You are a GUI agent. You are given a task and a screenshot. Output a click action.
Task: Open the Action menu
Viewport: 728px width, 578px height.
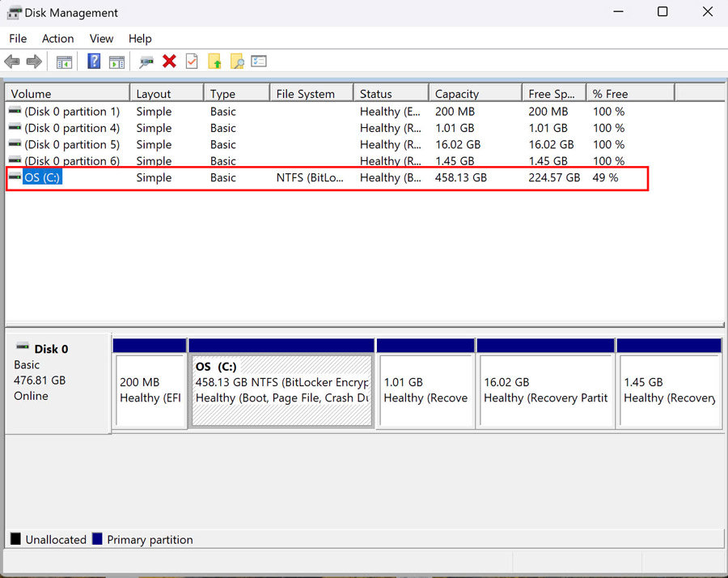[57, 38]
